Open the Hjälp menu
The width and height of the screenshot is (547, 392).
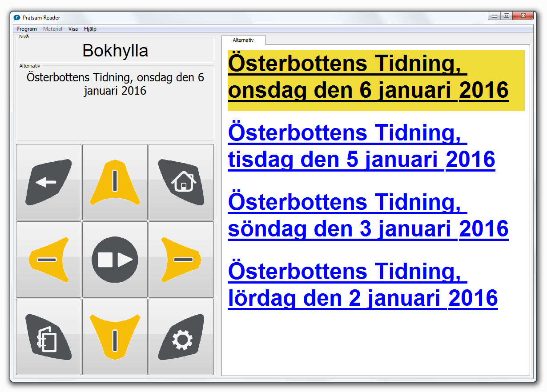coord(90,28)
